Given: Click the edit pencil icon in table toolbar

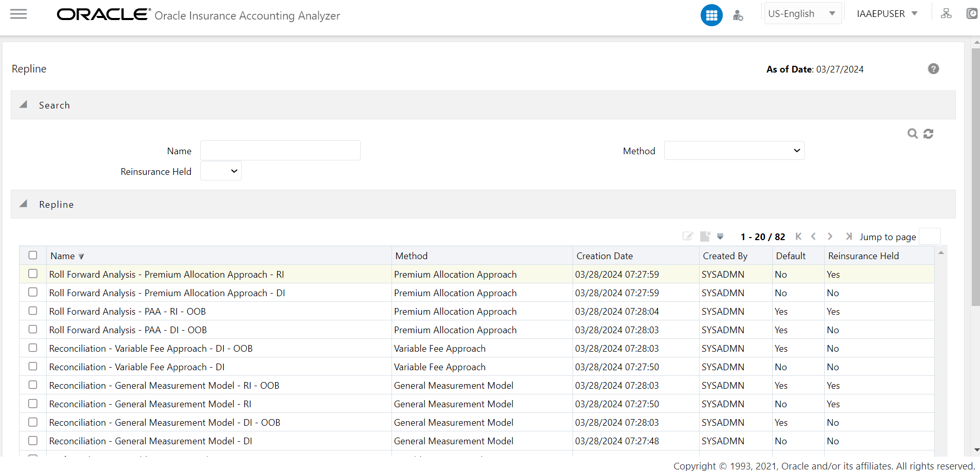Looking at the screenshot, I should pyautogui.click(x=688, y=237).
